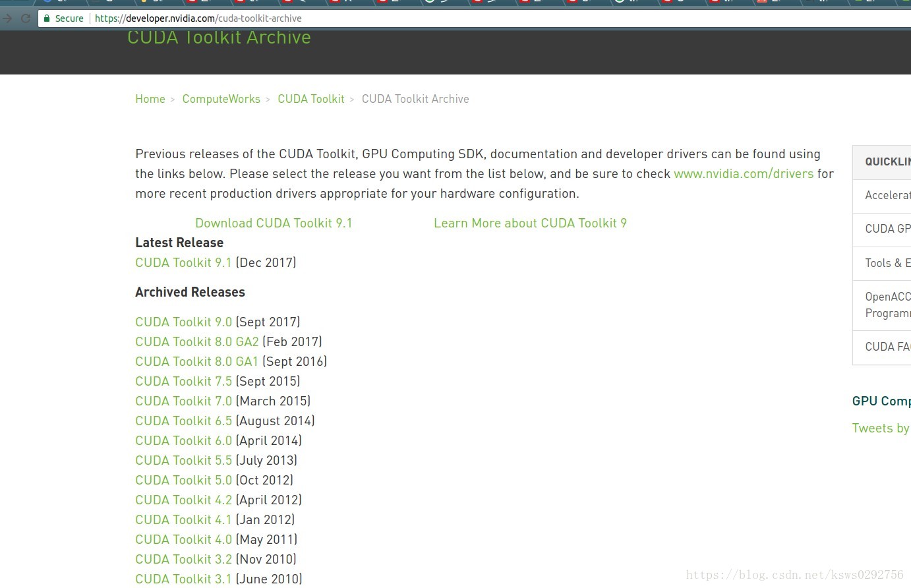
Task: Click the 'Archived Releases' heading text
Action: (x=190, y=293)
